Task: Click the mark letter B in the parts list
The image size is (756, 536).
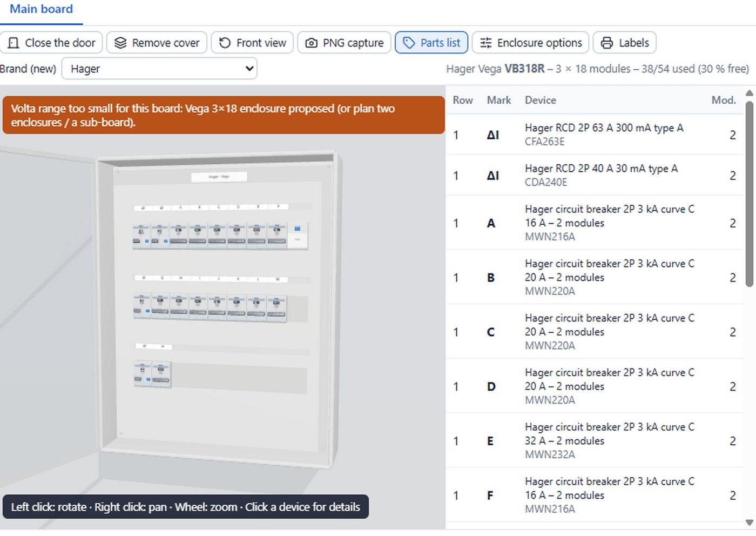Action: click(x=491, y=278)
